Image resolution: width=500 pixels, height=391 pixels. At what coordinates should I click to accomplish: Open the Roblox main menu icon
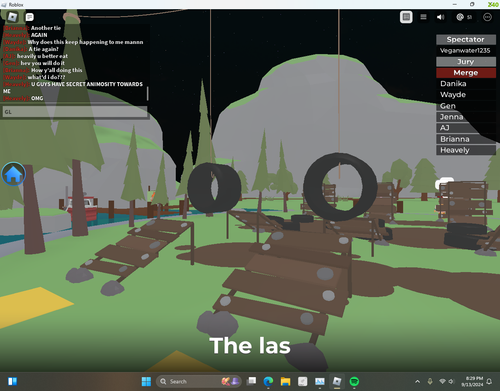[12, 17]
